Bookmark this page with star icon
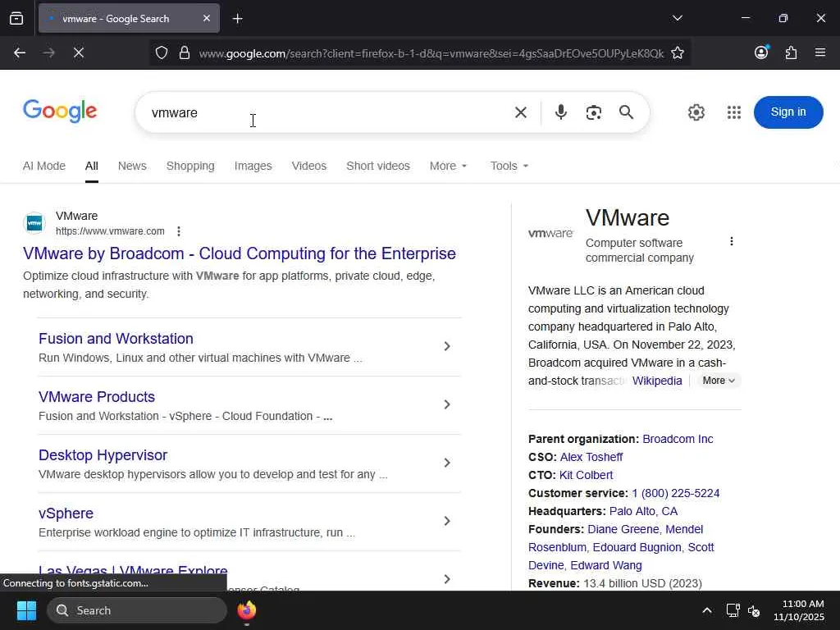Image resolution: width=840 pixels, height=630 pixels. [x=678, y=52]
